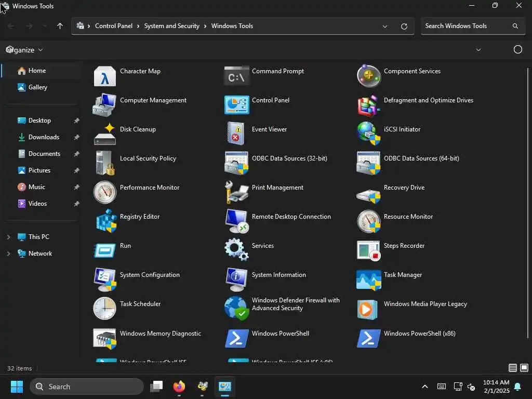Open the Registry Editor icon
The image size is (532, 399).
point(106,221)
